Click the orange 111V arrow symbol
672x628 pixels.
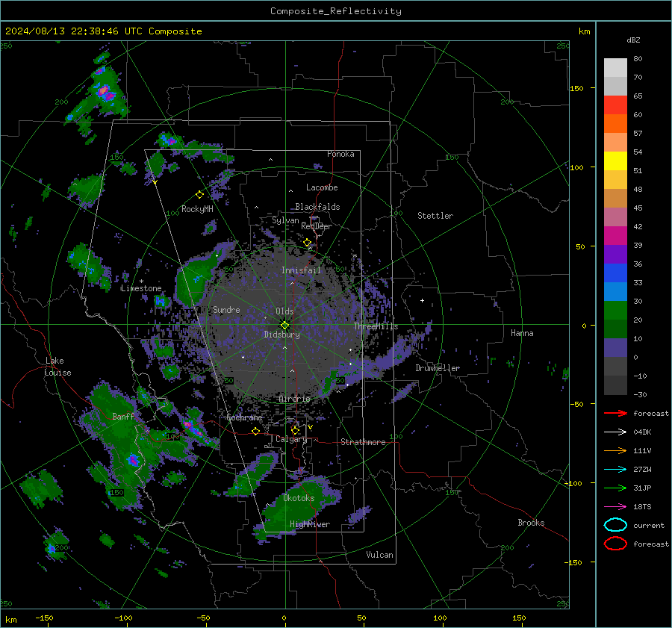tap(615, 450)
